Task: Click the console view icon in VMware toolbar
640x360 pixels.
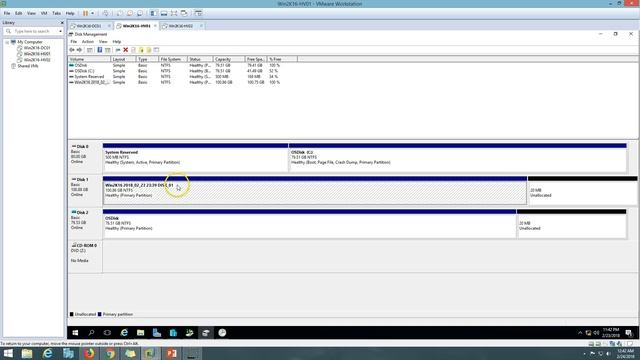Action: click(x=198, y=13)
